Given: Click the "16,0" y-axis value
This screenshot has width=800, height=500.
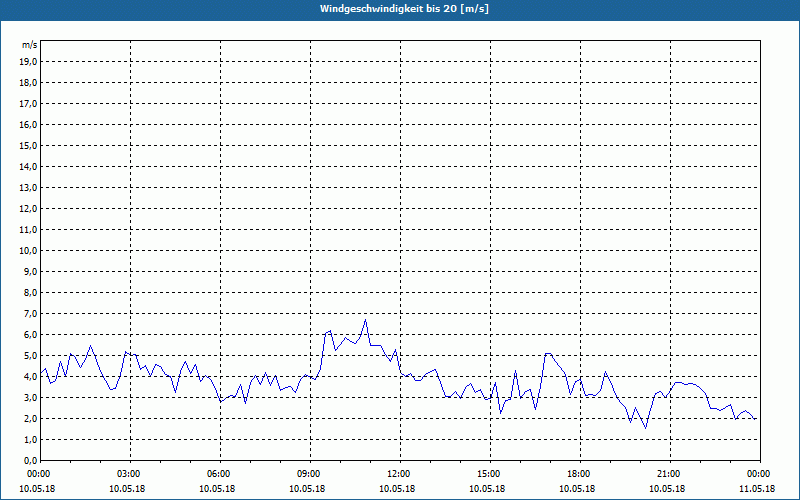Looking at the screenshot, I should click(x=28, y=124).
